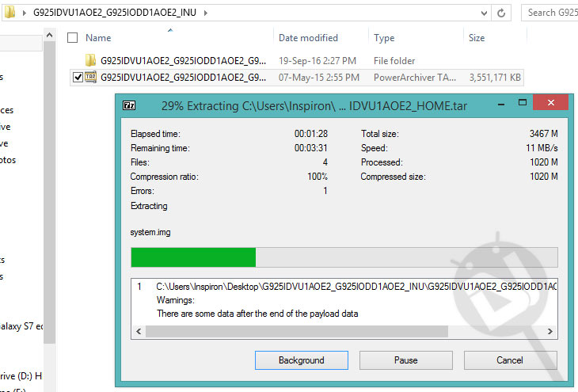This screenshot has height=392, width=578.
Task: Select the drive (D:) item in navigation pane
Action: coord(21,376)
